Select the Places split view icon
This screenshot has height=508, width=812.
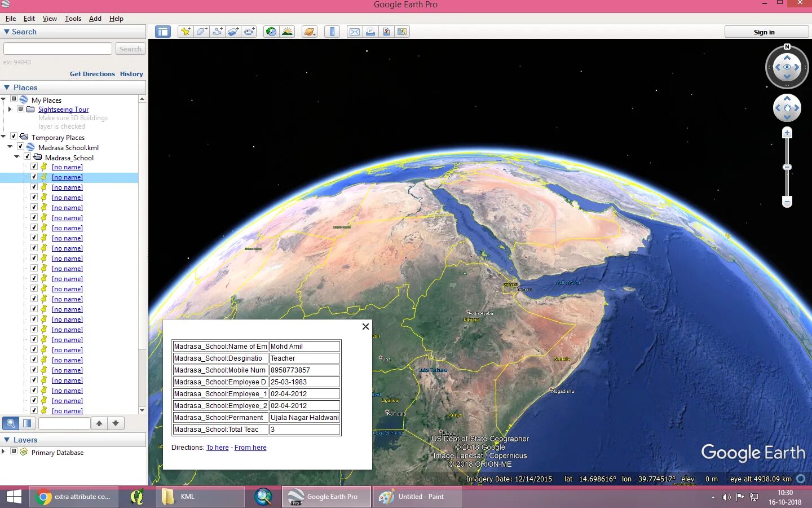point(27,423)
